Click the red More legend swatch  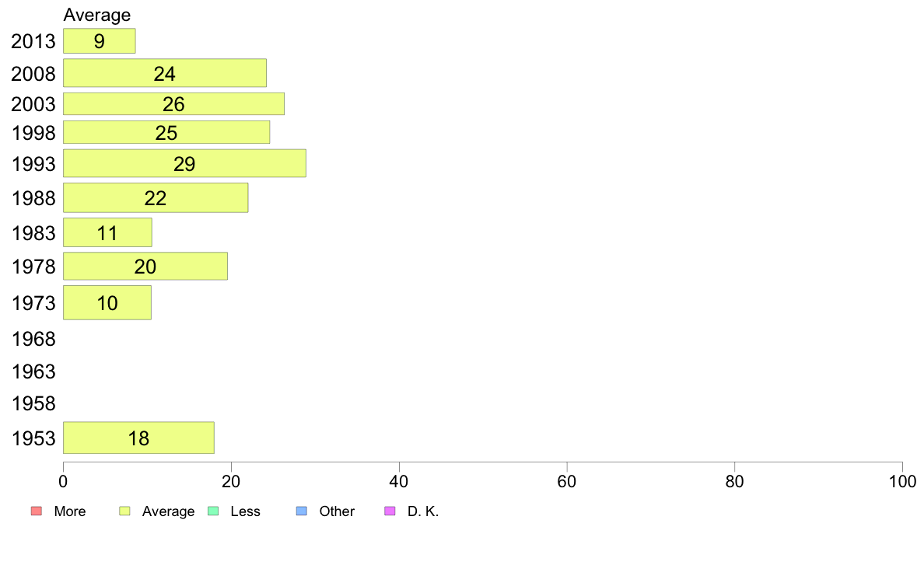pos(37,511)
